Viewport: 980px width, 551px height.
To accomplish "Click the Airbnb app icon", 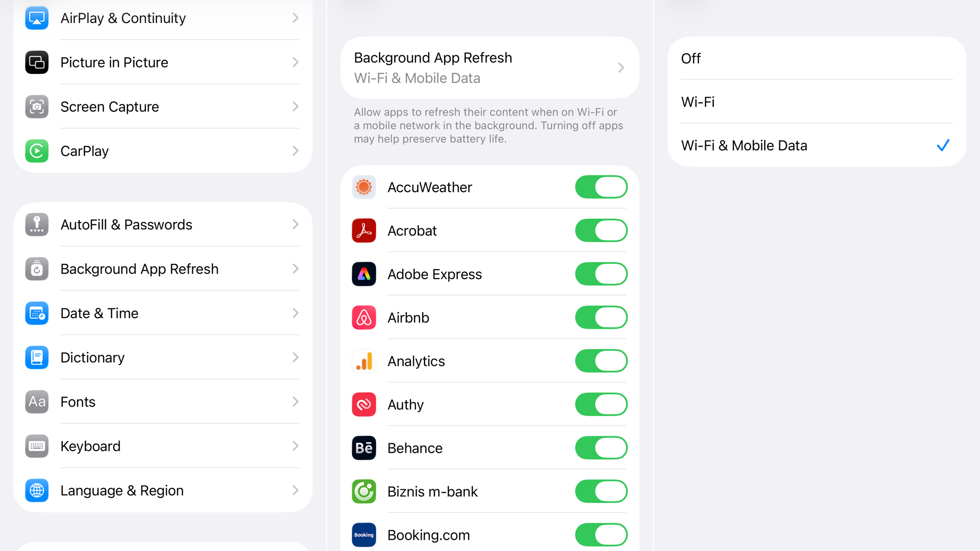I will 364,318.
